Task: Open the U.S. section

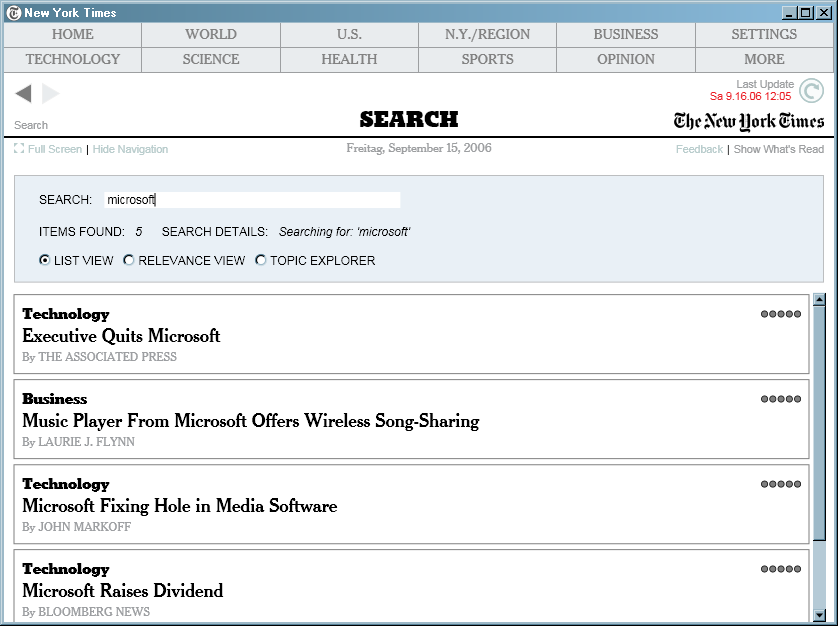Action: click(349, 34)
